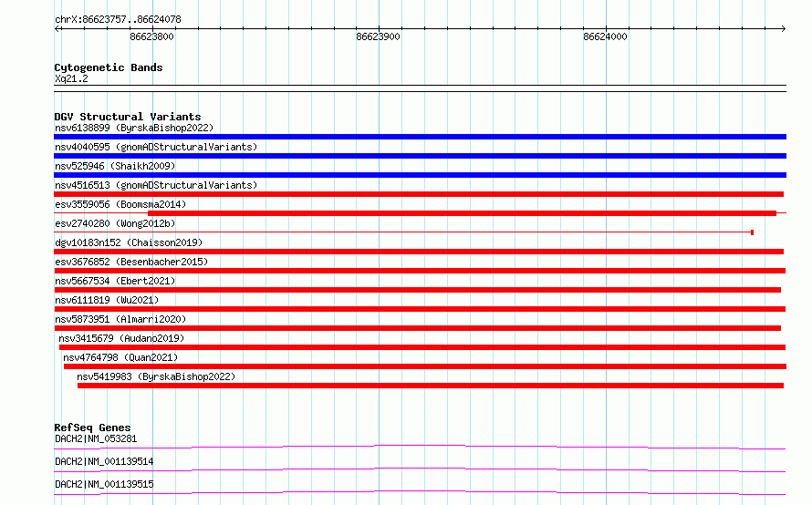Click the small red end marker of esv2740280
Viewport: 812px width, 505px height.
click(x=752, y=232)
